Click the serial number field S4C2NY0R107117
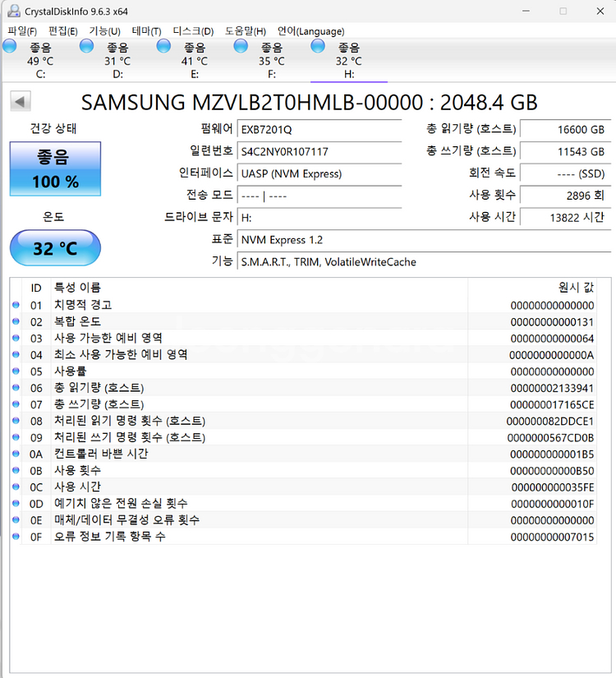This screenshot has width=616, height=678. pyautogui.click(x=319, y=151)
